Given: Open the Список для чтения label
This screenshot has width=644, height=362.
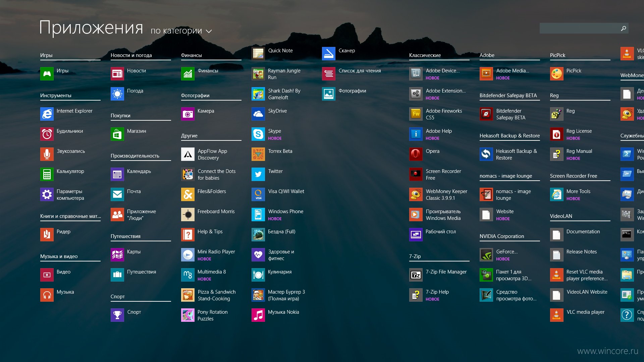Looking at the screenshot, I should point(360,71).
